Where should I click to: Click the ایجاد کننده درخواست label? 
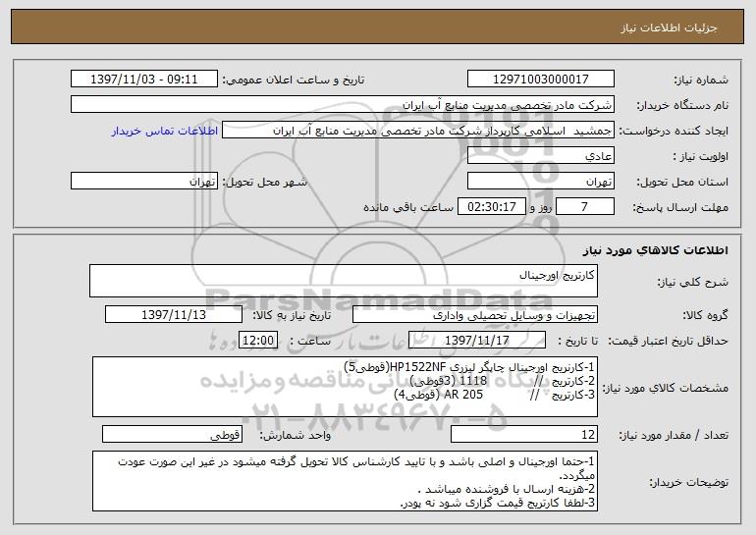point(674,131)
